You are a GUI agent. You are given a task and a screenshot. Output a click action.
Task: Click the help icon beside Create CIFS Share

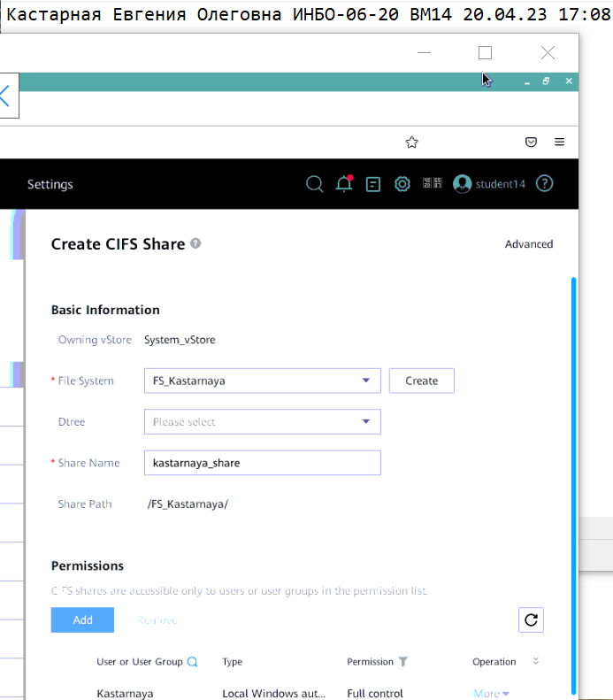click(x=195, y=243)
